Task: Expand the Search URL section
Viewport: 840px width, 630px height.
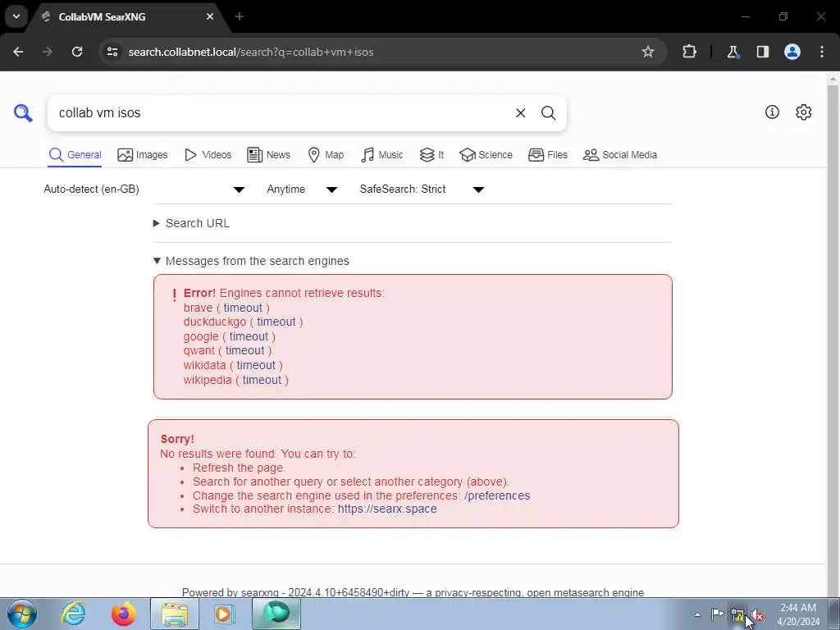Action: point(192,223)
